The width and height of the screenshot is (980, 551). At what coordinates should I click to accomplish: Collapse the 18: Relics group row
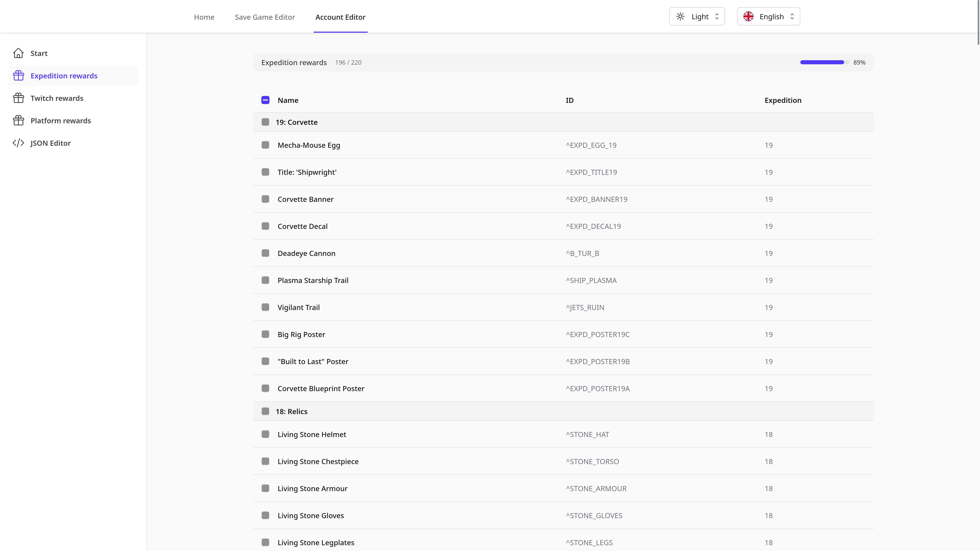coord(291,411)
